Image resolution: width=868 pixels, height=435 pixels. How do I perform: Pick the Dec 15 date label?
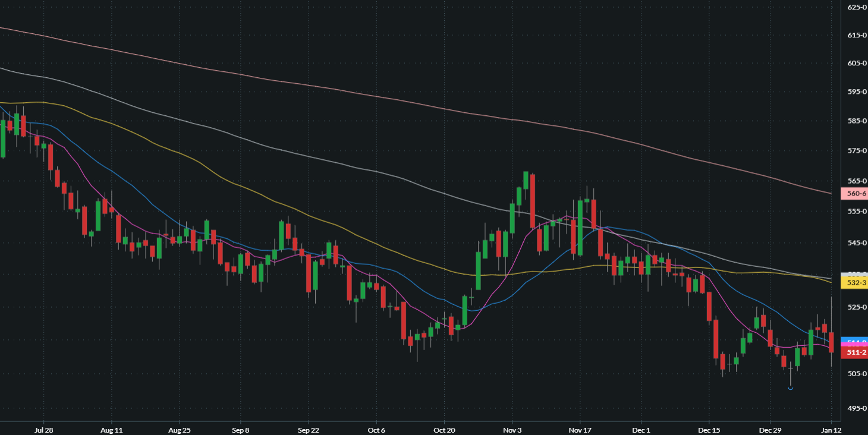tap(709, 429)
